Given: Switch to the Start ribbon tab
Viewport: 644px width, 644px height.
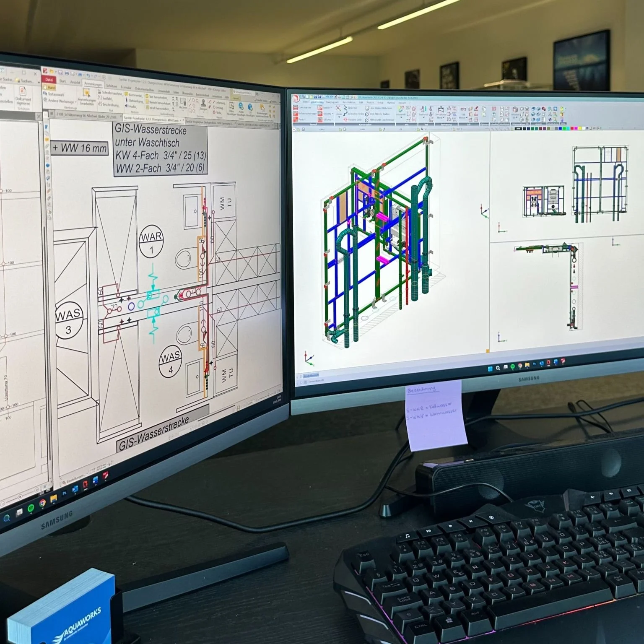Looking at the screenshot, I should pyautogui.click(x=62, y=81).
